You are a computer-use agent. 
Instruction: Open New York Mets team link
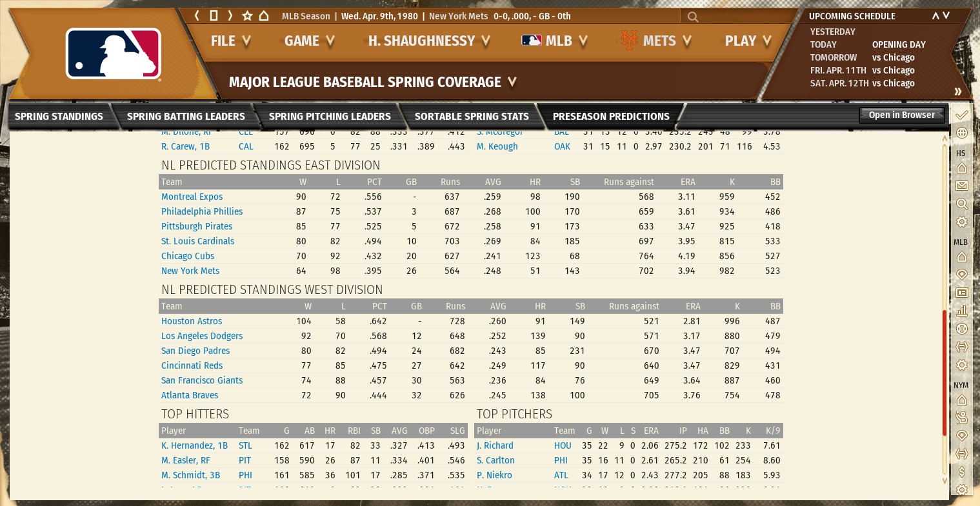coord(190,271)
